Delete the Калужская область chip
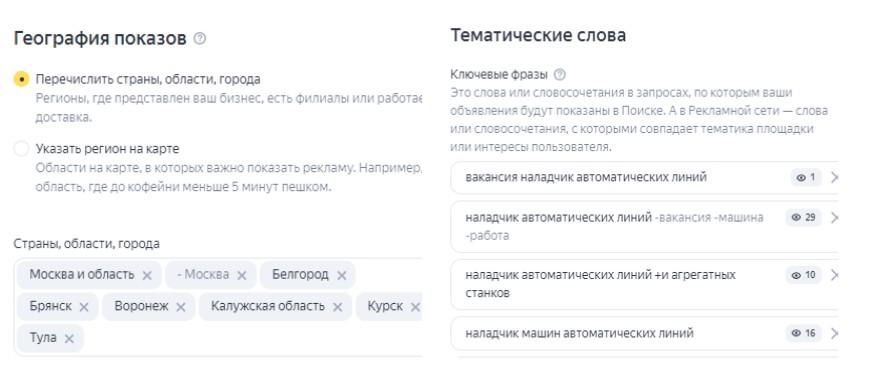This screenshot has height=382, width=882. coord(338,307)
